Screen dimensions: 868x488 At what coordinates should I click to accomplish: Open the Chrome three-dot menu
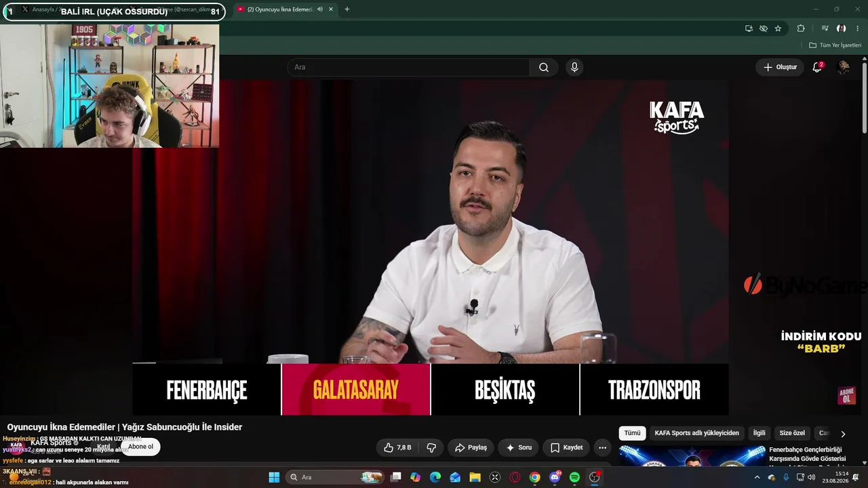tap(858, 28)
